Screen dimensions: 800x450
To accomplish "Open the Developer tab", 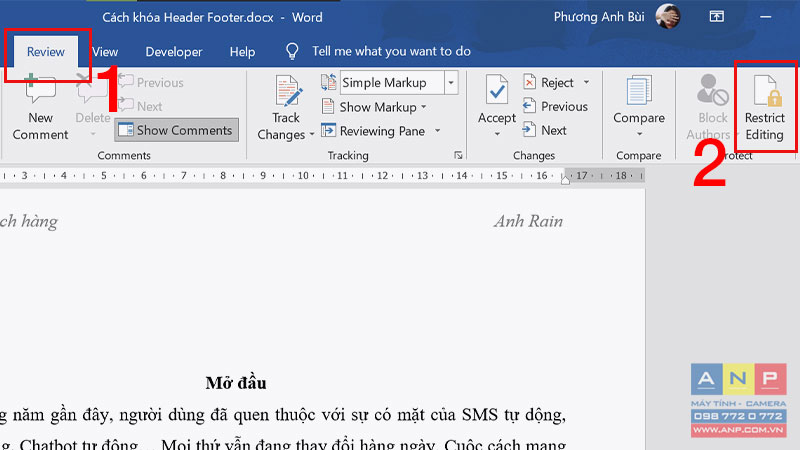I will click(174, 52).
